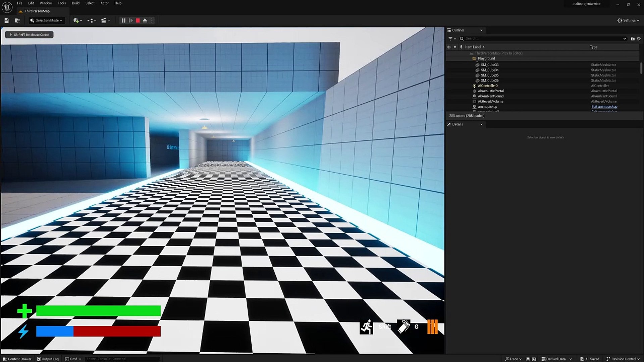Screen dimensions: 644x362
Task: Open the Build menu
Action: coord(76,3)
